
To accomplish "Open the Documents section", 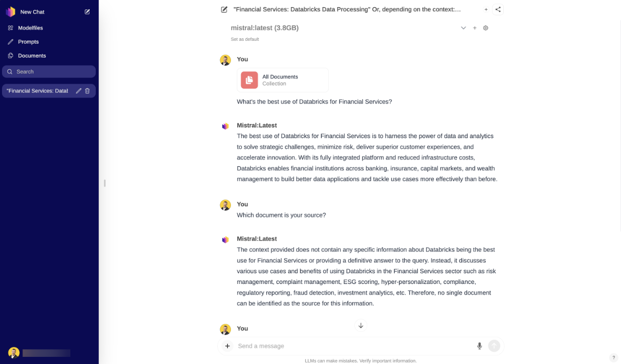I will (32, 56).
